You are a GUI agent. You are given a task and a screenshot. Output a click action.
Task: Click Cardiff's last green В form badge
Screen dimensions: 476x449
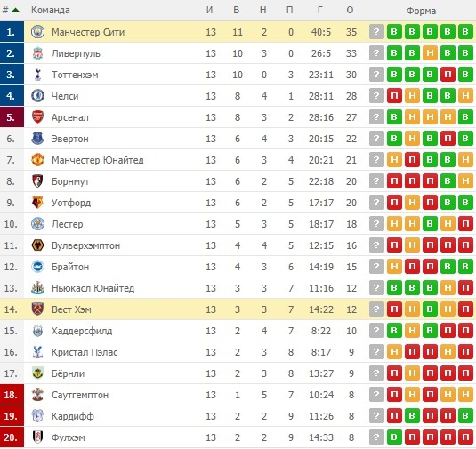[465, 416]
